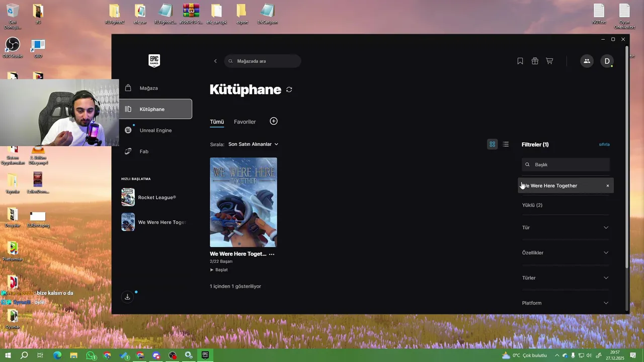
Task: Expand the Özellikler filter section
Action: pos(566,253)
